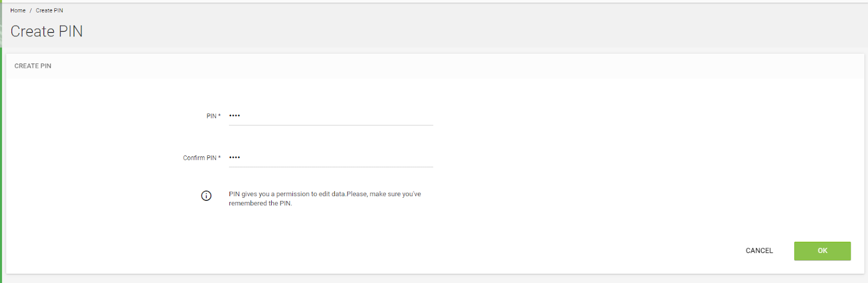Click the underline beneath Confirm PIN field
Screen dimensions: 868x283
click(331, 167)
